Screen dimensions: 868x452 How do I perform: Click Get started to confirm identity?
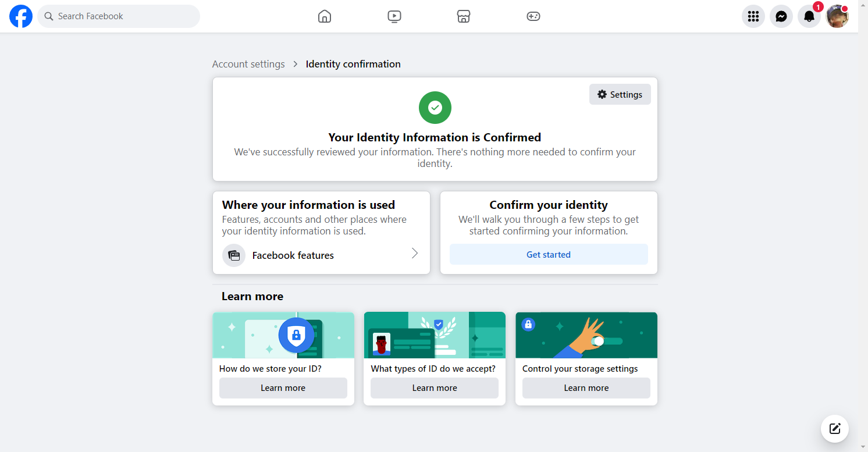(x=549, y=254)
